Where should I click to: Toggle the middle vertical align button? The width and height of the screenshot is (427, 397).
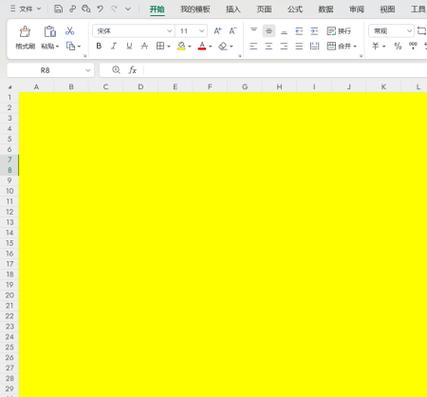pos(269,31)
